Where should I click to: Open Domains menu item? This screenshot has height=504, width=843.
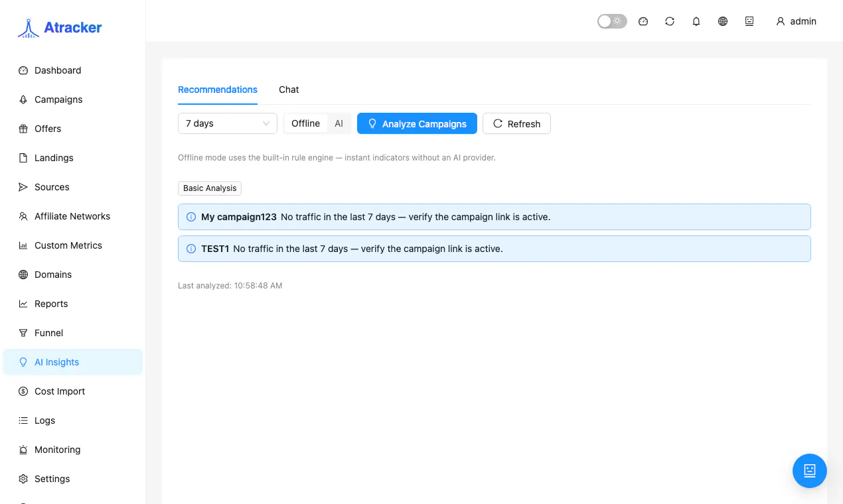point(72,275)
